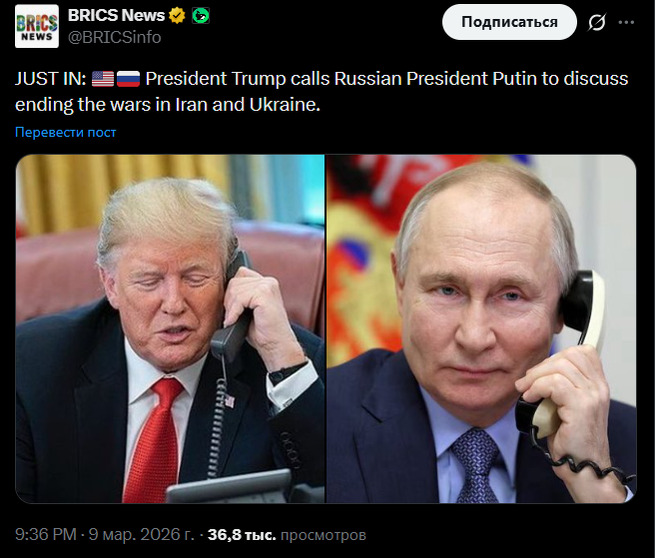Image resolution: width=655 pixels, height=558 pixels.
Task: Click the text line ending with Ukraine
Action: [168, 104]
